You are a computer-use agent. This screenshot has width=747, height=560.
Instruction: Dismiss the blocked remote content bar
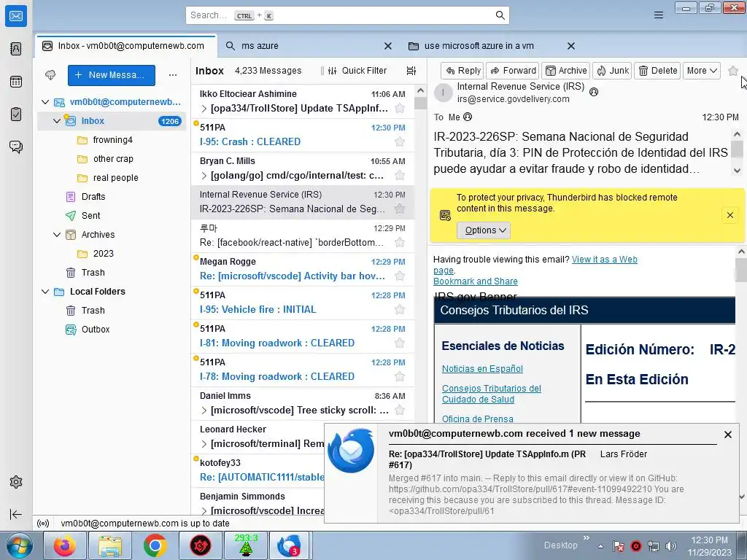tap(729, 215)
